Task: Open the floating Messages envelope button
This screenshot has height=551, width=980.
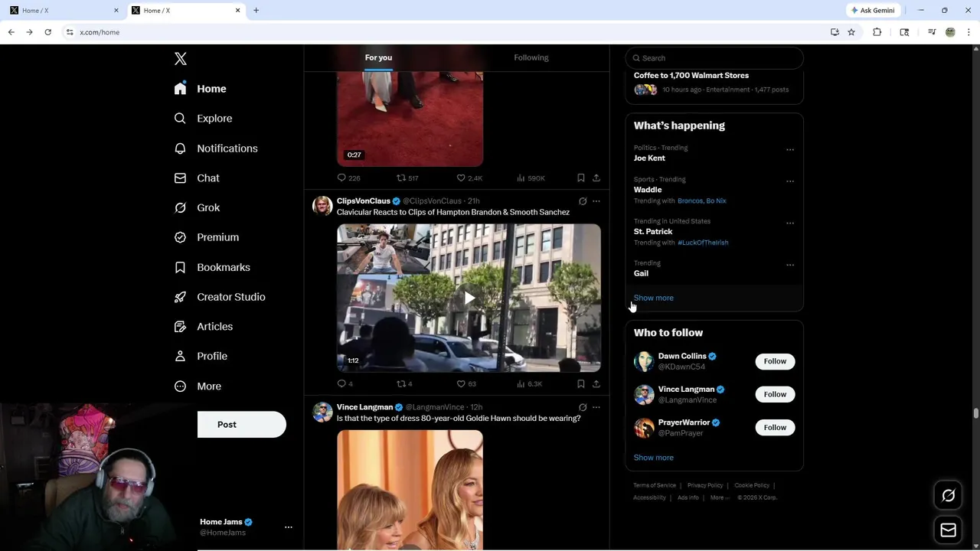Action: (948, 530)
